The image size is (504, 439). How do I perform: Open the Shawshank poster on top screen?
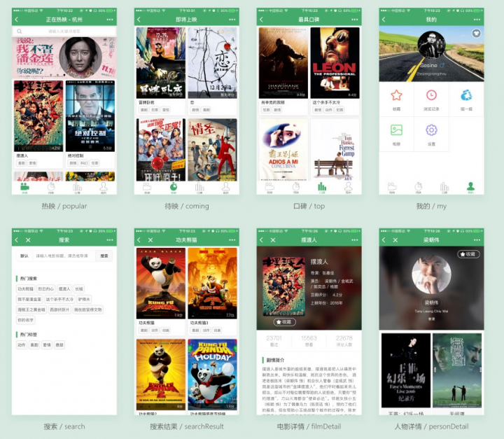tap(283, 63)
